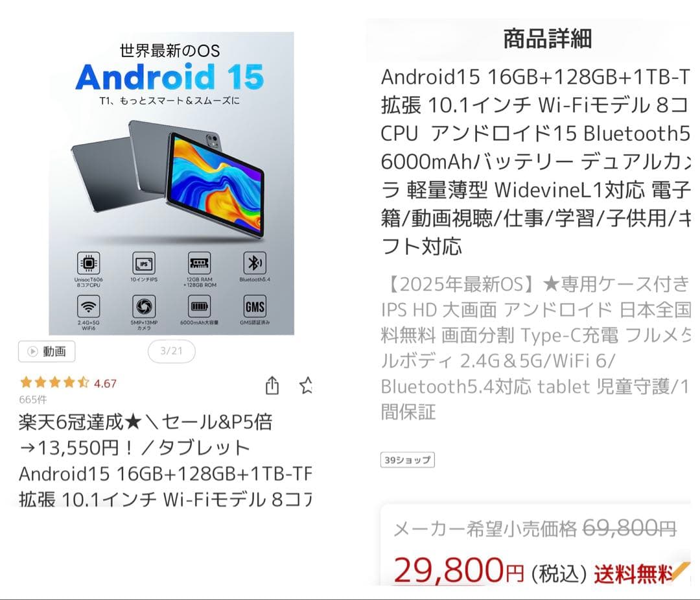This screenshot has height=600, width=700.
Task: Tap the 29,800円 price
Action: point(459,570)
